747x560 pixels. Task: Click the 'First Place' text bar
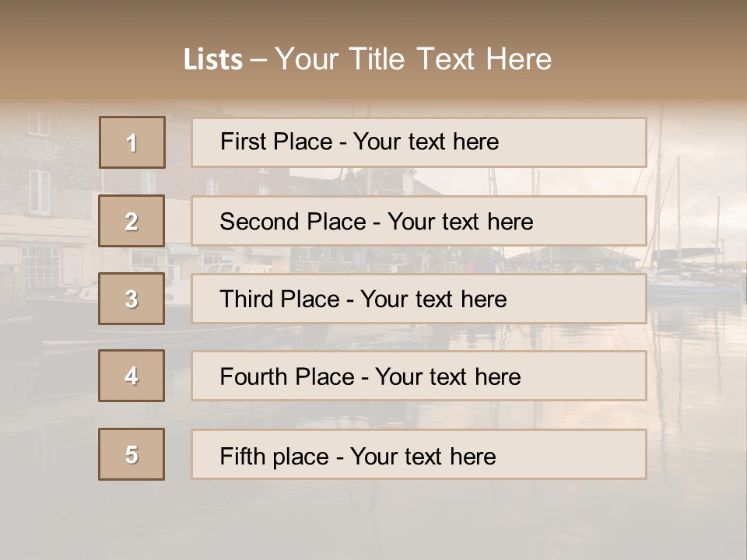tap(419, 142)
